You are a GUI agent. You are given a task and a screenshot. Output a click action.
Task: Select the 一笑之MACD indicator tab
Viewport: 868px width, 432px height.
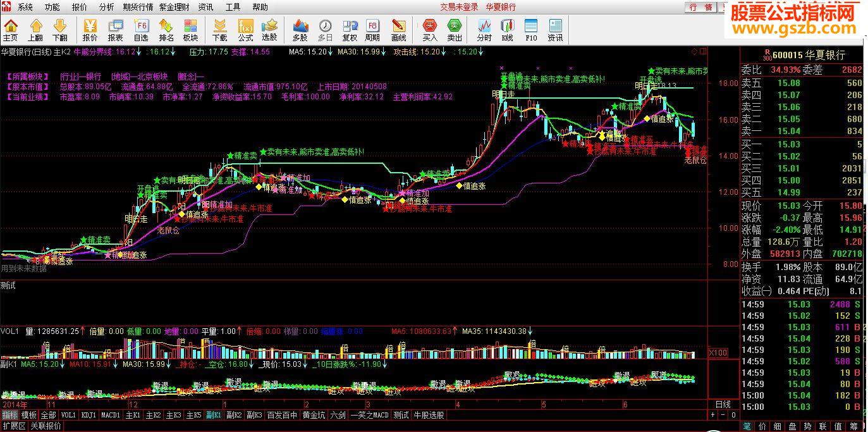click(370, 416)
